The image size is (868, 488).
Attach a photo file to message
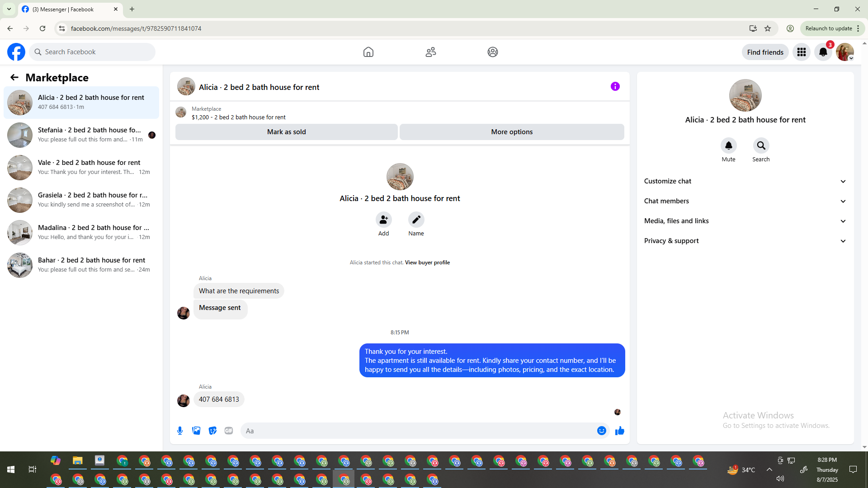196,431
